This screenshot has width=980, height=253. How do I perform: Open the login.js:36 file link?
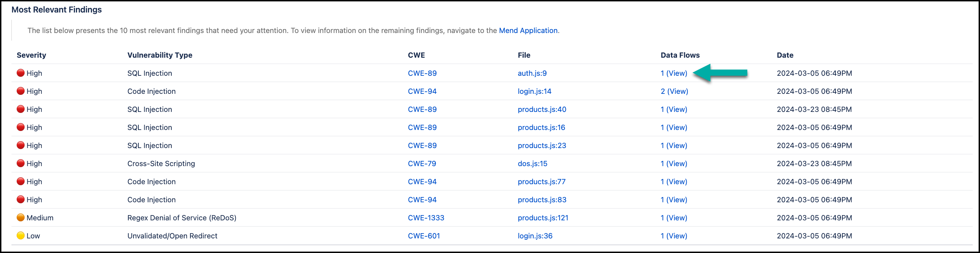coord(535,236)
